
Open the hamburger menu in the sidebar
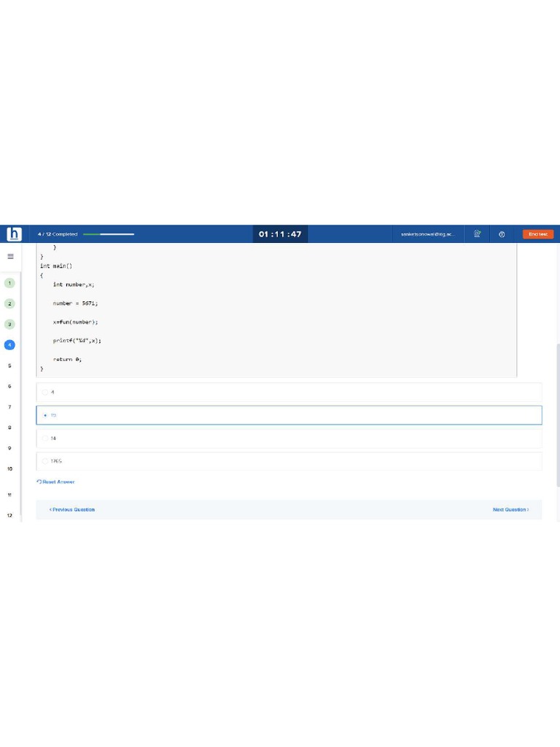pos(10,256)
